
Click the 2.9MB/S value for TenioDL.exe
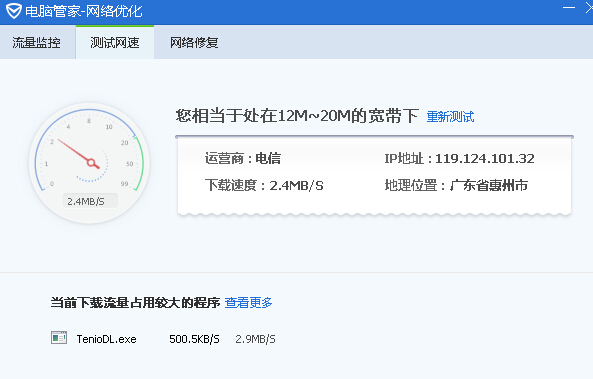point(255,339)
